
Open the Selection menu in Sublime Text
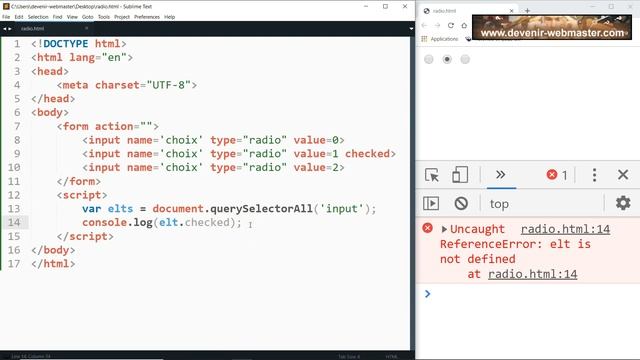pos(38,17)
